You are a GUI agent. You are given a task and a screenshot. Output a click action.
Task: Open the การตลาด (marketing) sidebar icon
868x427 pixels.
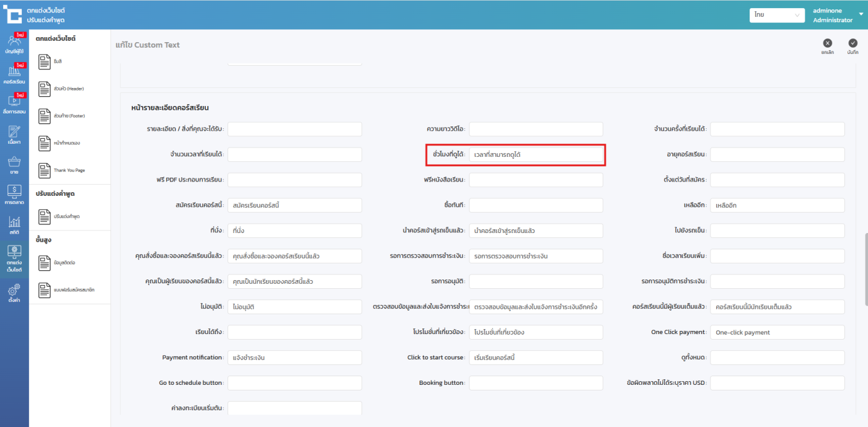(x=14, y=195)
